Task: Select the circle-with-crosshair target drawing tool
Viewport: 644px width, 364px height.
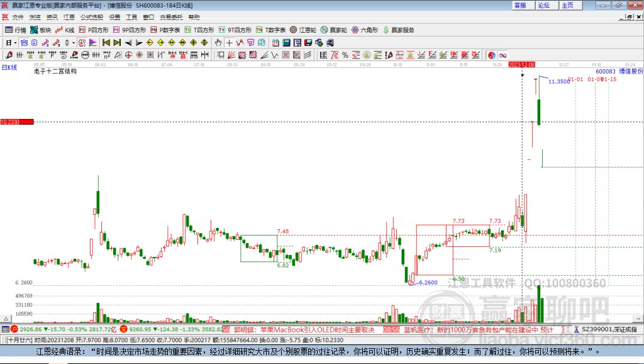Action: pyautogui.click(x=128, y=55)
